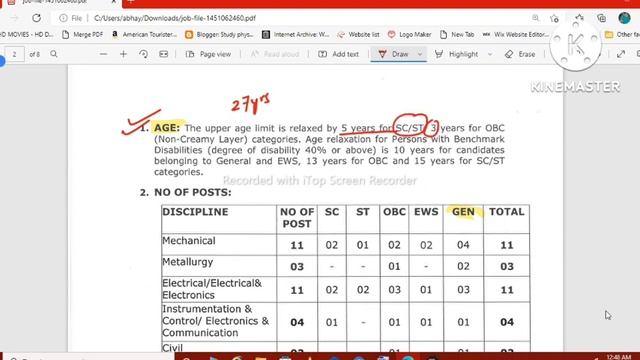Click the DISCIPLINE column header
This screenshot has height=360, width=640.
click(x=195, y=212)
